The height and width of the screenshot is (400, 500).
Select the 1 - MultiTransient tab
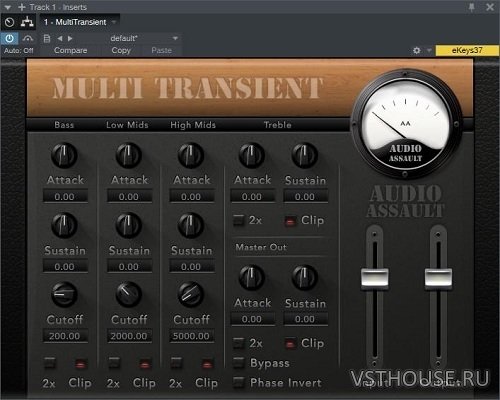click(75, 22)
